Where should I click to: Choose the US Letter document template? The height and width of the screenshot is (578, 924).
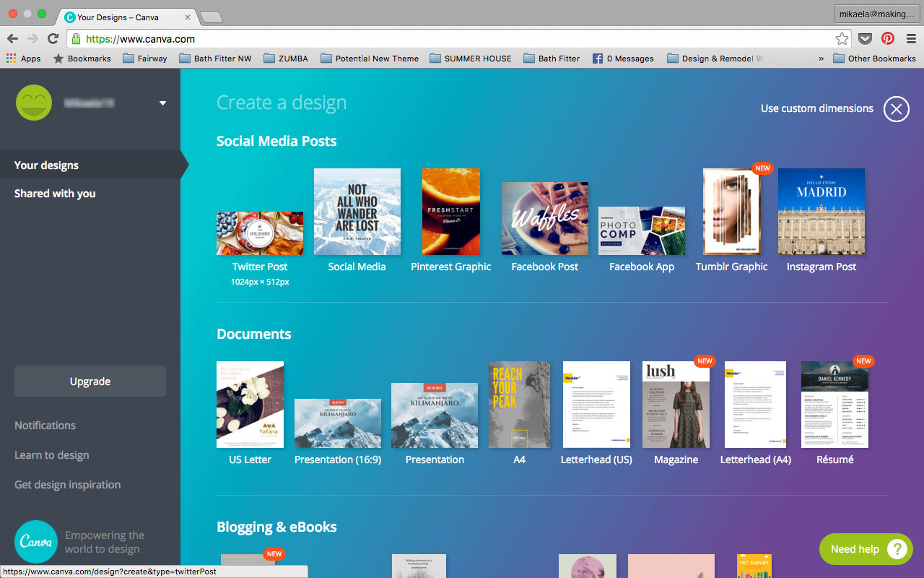click(250, 405)
